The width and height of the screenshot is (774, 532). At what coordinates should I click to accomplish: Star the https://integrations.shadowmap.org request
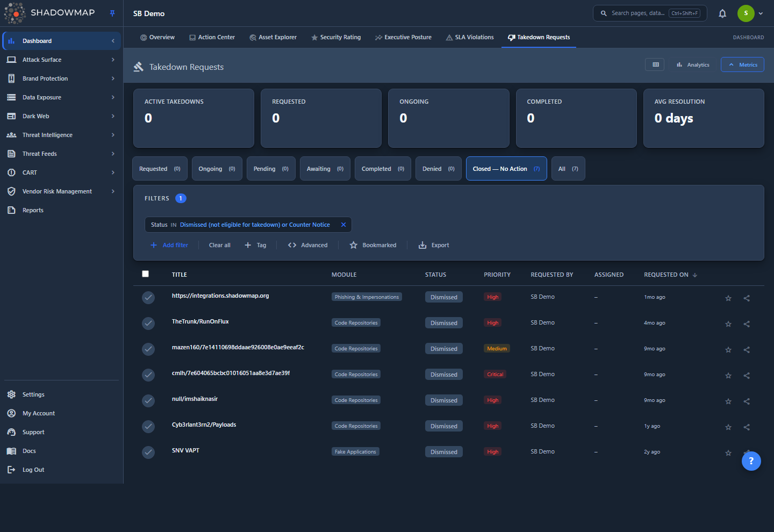(728, 298)
